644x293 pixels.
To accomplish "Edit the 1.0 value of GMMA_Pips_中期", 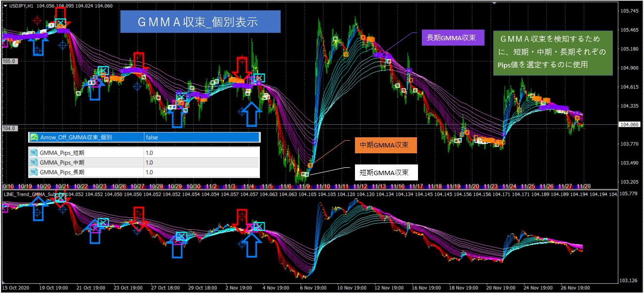I will (149, 163).
